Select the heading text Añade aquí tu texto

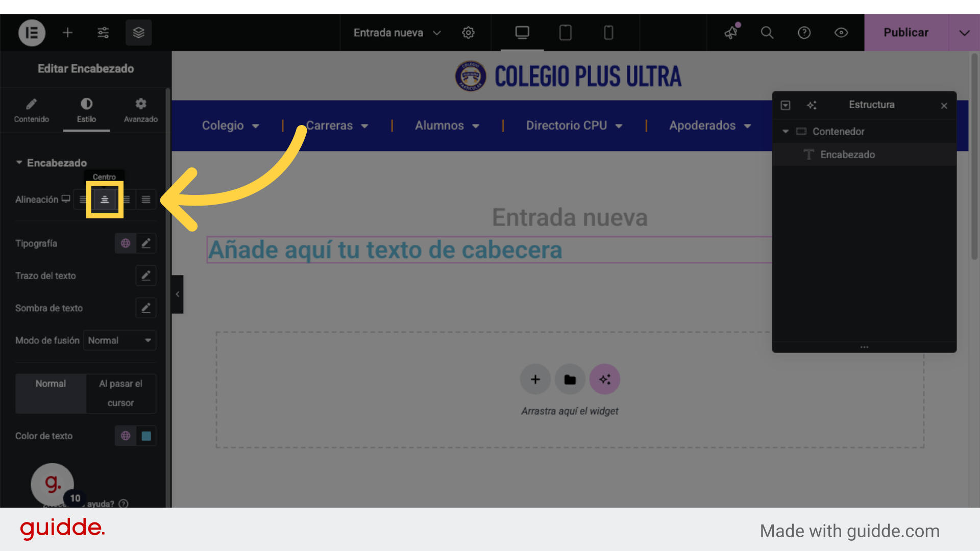pyautogui.click(x=385, y=250)
